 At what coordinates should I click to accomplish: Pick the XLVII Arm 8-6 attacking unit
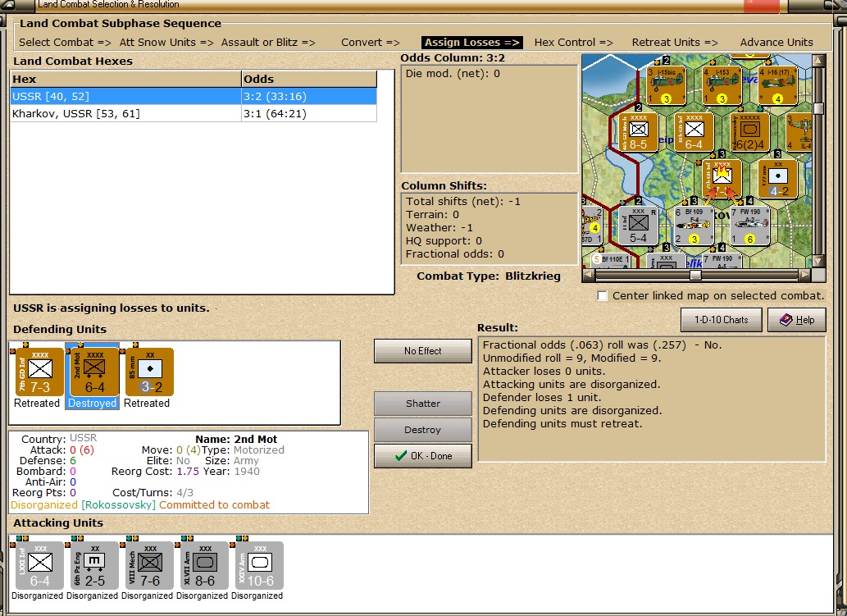(x=205, y=565)
